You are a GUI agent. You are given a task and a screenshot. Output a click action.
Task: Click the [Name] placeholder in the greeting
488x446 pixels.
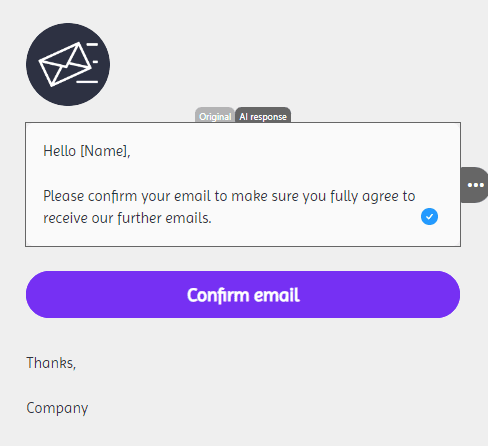104,151
